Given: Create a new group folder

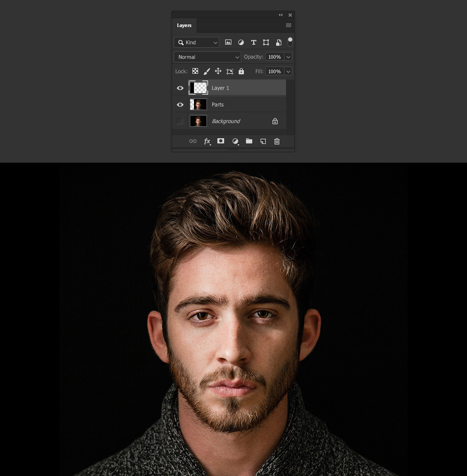Looking at the screenshot, I should (249, 141).
